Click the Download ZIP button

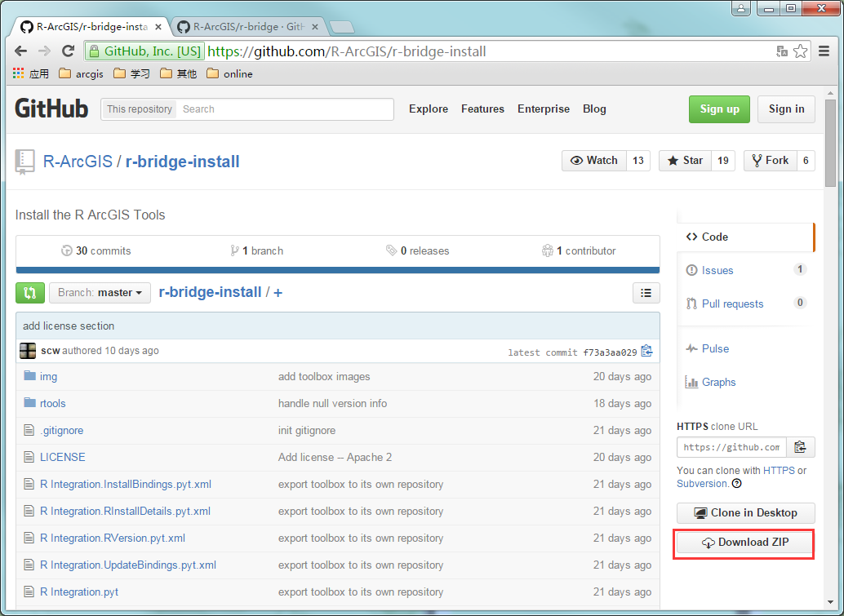(x=745, y=543)
